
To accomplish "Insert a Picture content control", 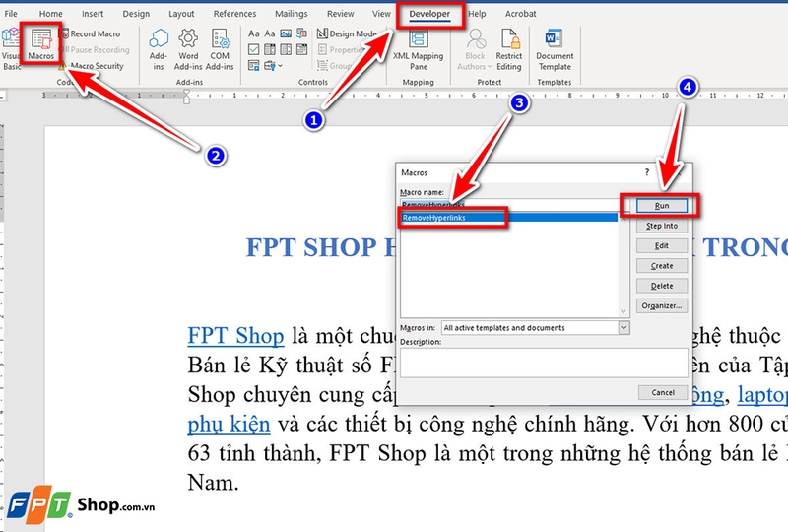I will point(286,33).
